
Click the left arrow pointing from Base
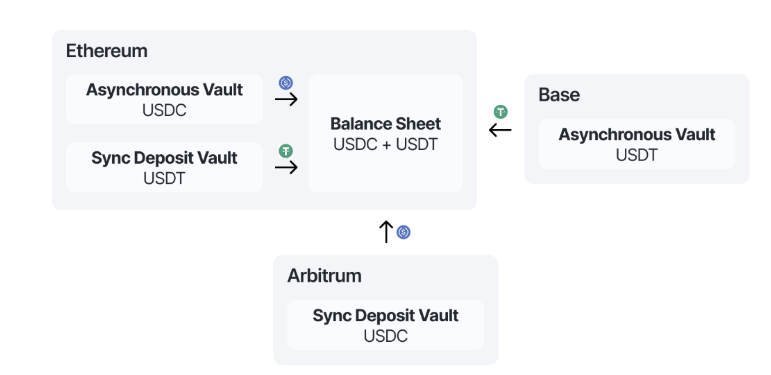point(500,130)
